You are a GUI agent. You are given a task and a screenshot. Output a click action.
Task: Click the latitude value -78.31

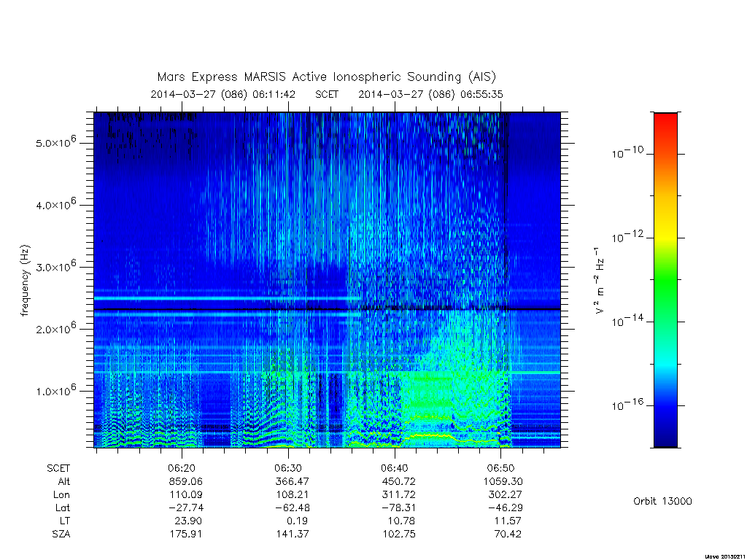pos(398,507)
